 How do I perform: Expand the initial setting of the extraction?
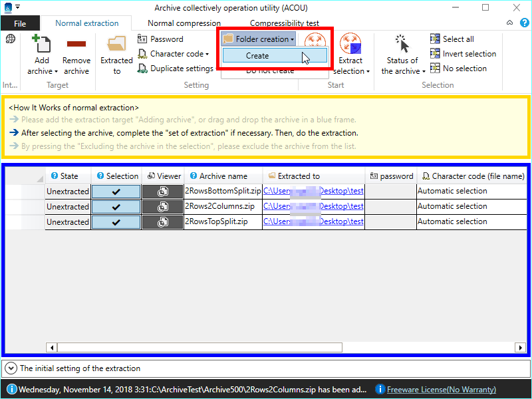click(11, 368)
